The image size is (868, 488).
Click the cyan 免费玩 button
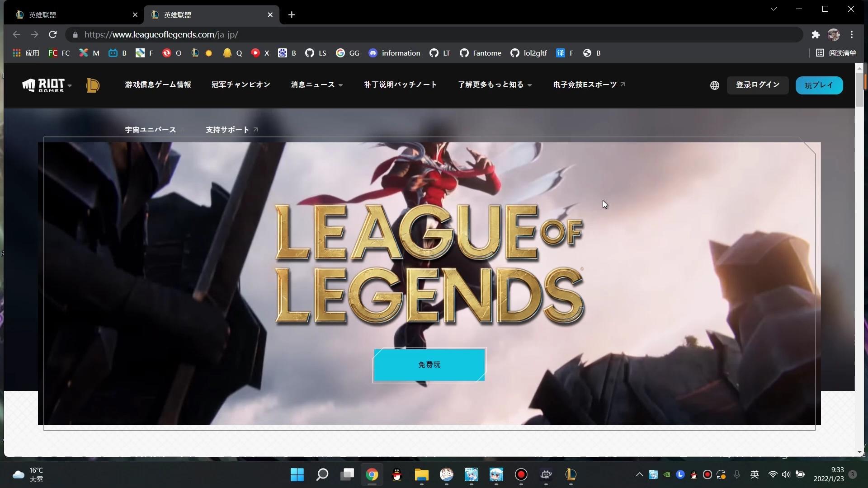click(x=429, y=365)
